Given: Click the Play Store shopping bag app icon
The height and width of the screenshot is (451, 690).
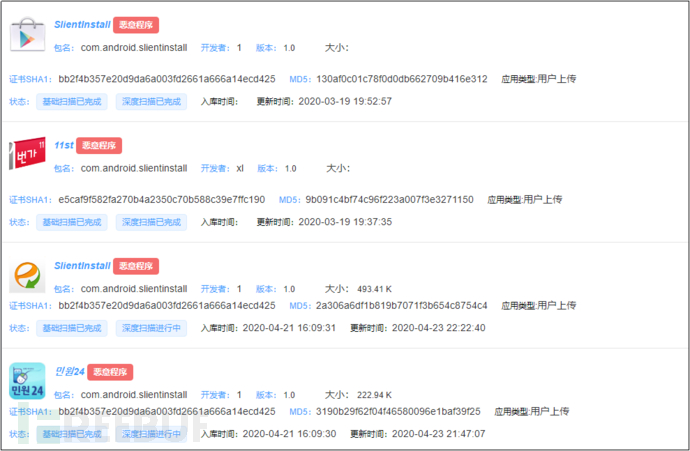Looking at the screenshot, I should tap(27, 34).
